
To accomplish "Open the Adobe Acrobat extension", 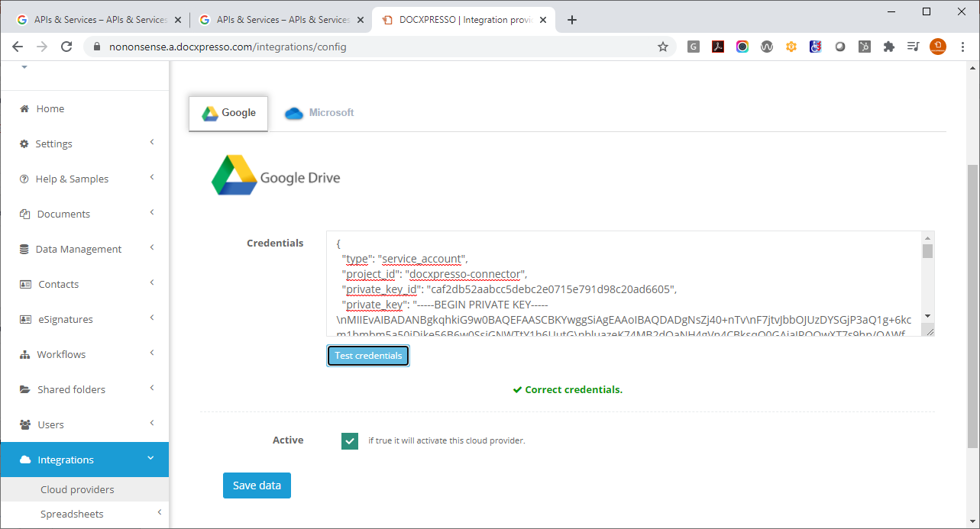I will pos(718,47).
